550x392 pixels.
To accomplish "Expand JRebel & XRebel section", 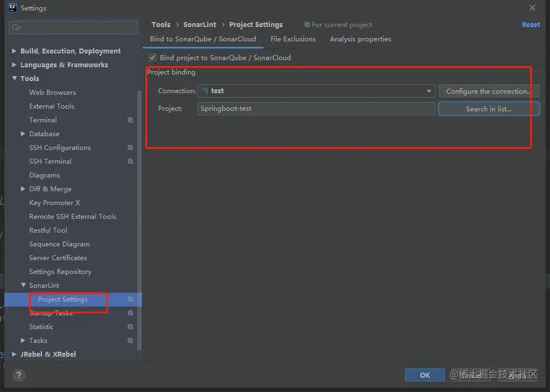I will pos(14,354).
